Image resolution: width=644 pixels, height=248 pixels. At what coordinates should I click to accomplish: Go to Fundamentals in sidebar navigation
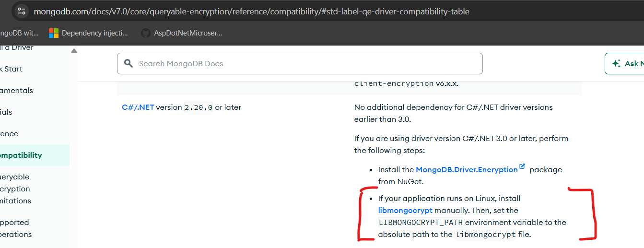tap(16, 90)
